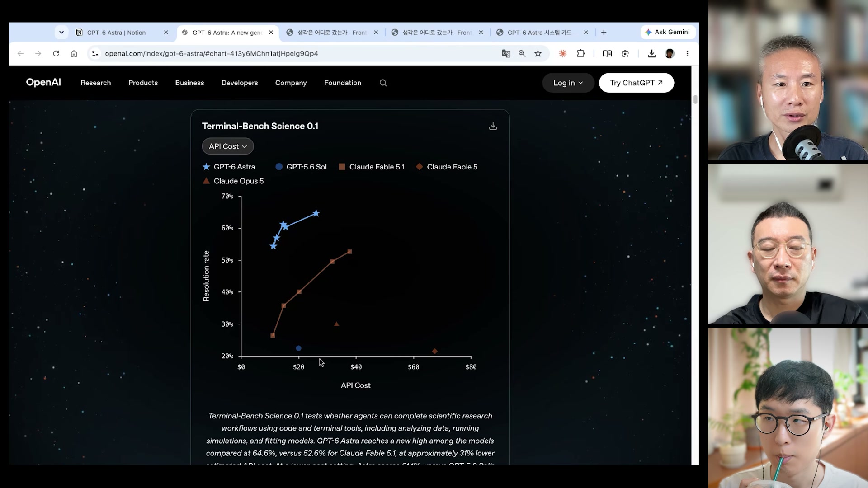Screen dimensions: 868x488
Task: Open the screenshot capture toolbar icon
Action: [x=625, y=53]
